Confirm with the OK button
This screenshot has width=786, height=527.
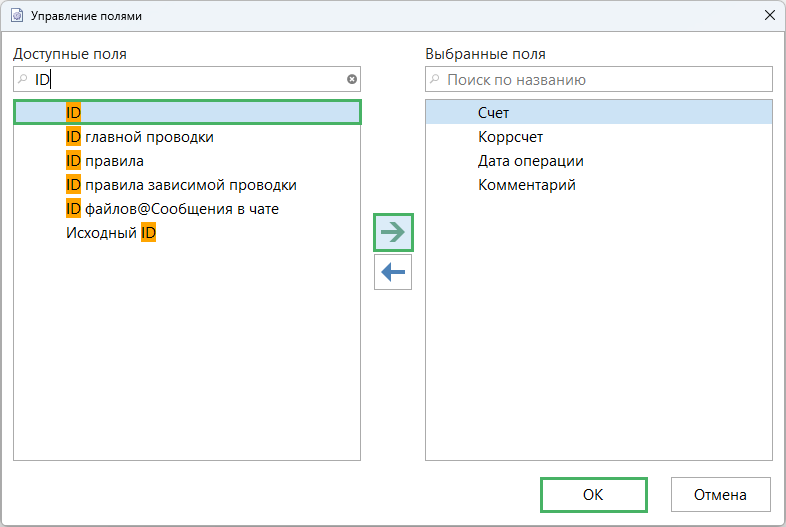pos(593,494)
